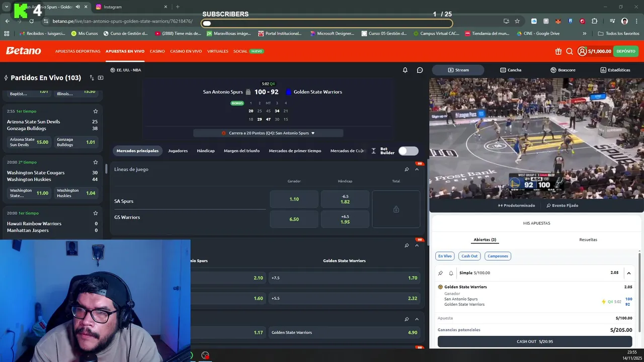Click the pin icon on the Simple bet
The width and height of the screenshot is (644, 362).
[x=441, y=273]
